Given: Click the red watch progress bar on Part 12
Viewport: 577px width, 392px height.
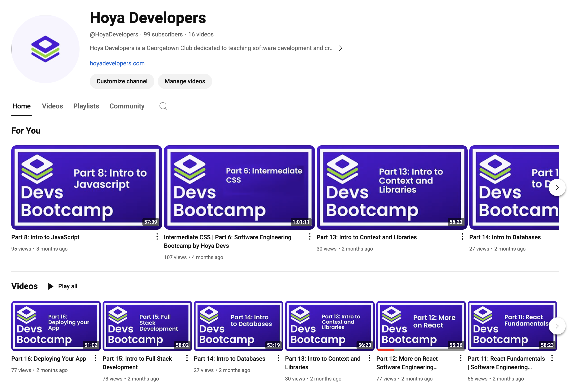Looking at the screenshot, I should coord(385,350).
